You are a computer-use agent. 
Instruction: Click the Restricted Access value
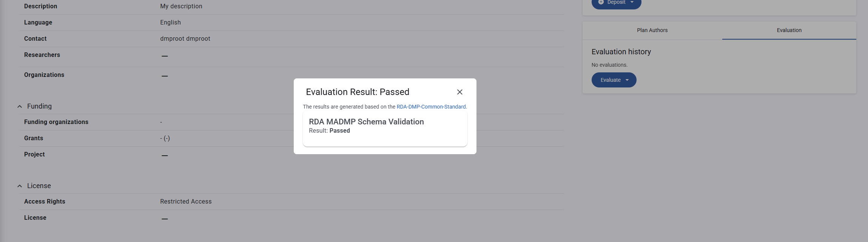tap(186, 202)
